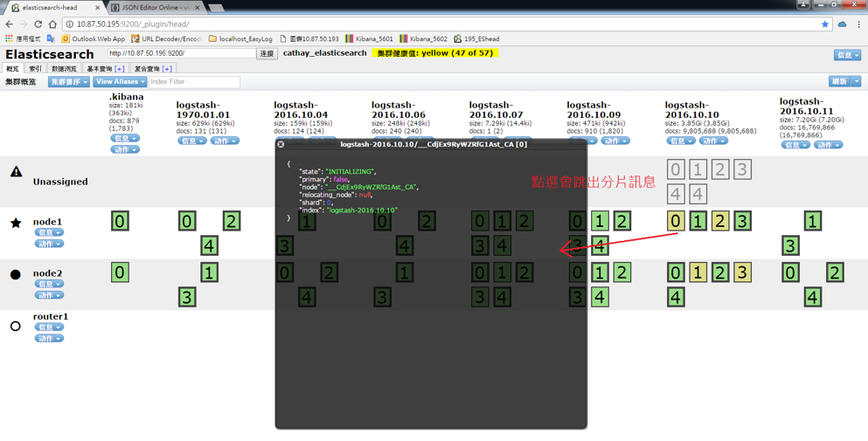Click the master star icon beside node1
The image size is (868, 441).
(16, 223)
